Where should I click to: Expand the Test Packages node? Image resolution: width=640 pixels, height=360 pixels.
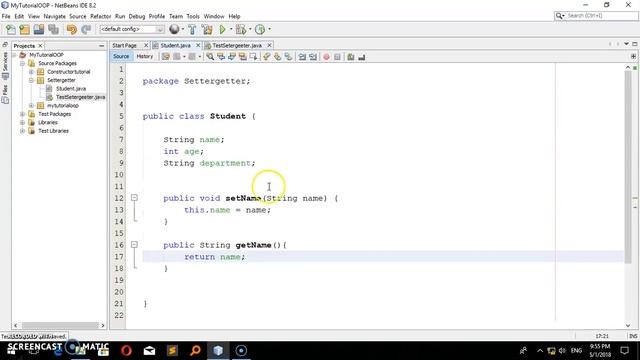23,114
